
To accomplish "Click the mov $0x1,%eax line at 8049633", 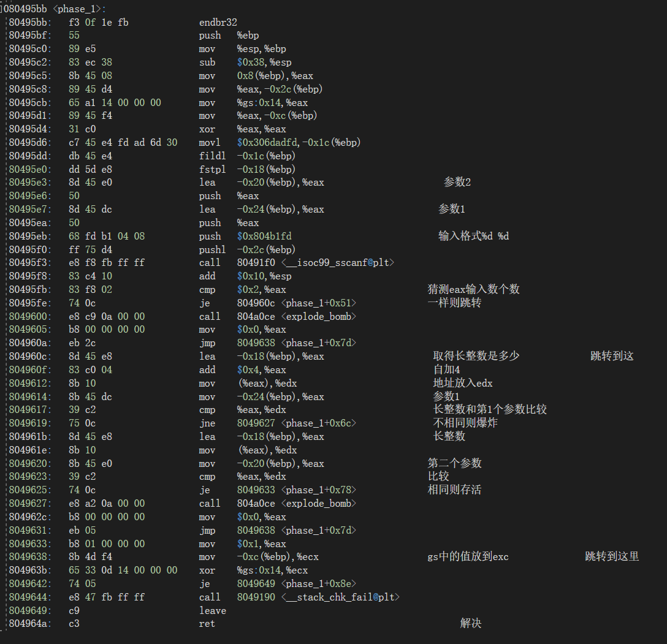I will (262, 544).
